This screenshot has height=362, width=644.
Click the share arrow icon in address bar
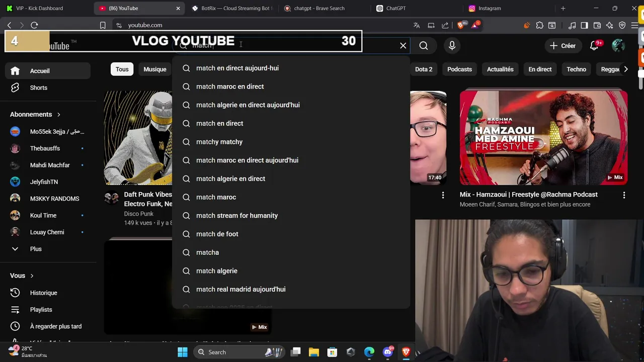(x=445, y=25)
